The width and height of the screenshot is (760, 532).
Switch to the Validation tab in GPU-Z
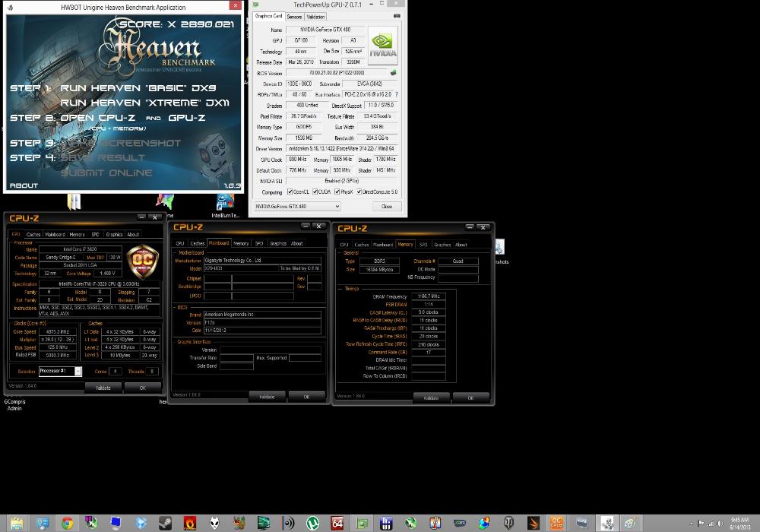pos(315,17)
